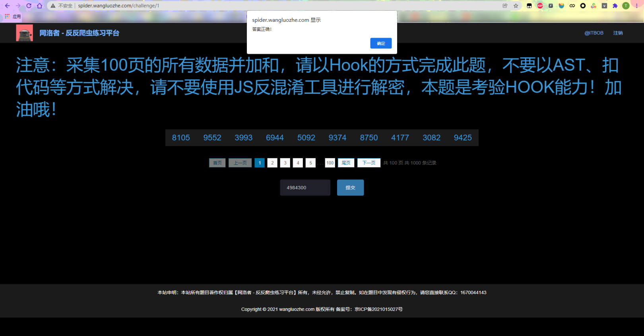Screen dimensions: 644x336
Task: Click the 应用 bookmarks label
Action: click(17, 17)
